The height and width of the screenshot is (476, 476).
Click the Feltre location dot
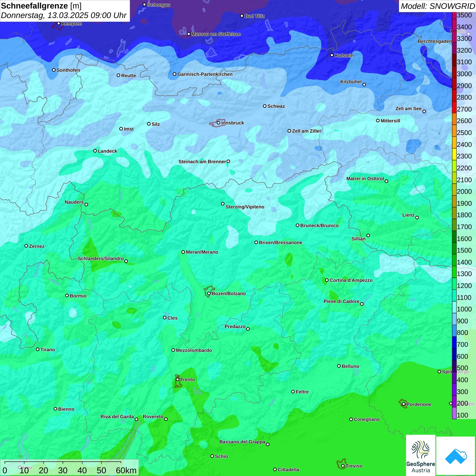pos(293,392)
